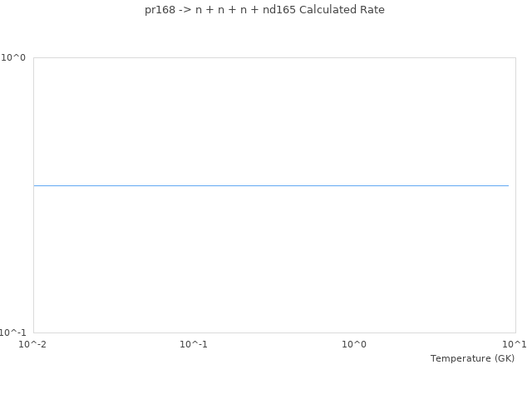Click the 10^1 x-axis tick label
Screen dimensions: 532x399
coord(515,344)
